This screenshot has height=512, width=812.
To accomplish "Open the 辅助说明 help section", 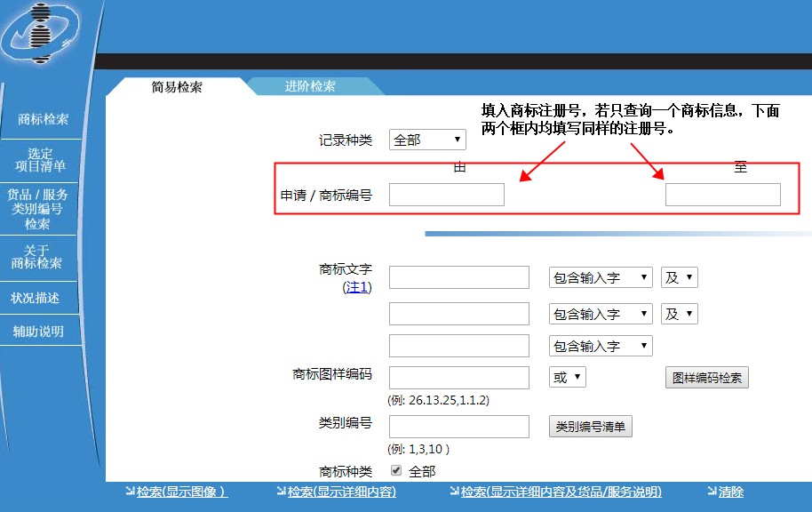I will 40,330.
